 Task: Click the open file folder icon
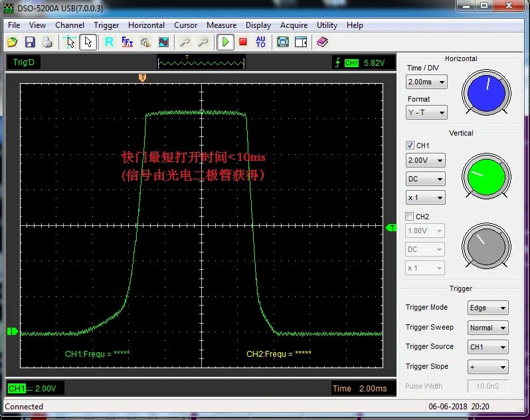point(12,42)
